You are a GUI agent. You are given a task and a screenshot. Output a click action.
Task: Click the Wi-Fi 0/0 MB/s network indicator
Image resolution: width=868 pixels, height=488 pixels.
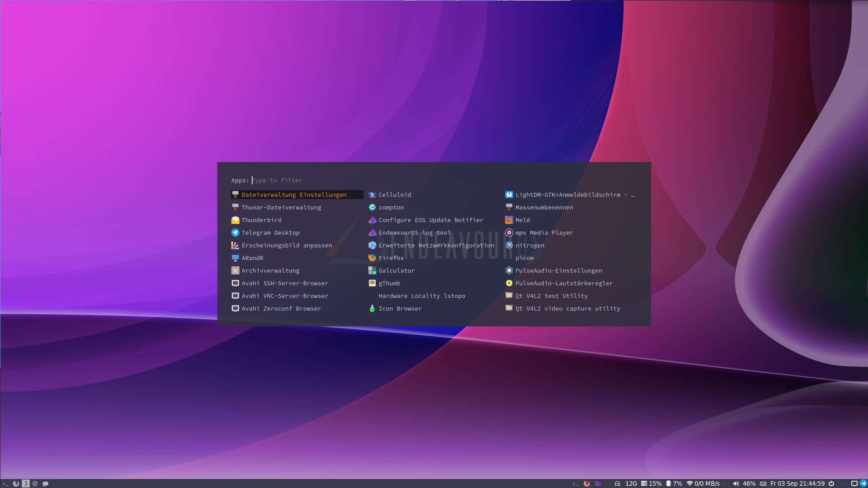[703, 483]
